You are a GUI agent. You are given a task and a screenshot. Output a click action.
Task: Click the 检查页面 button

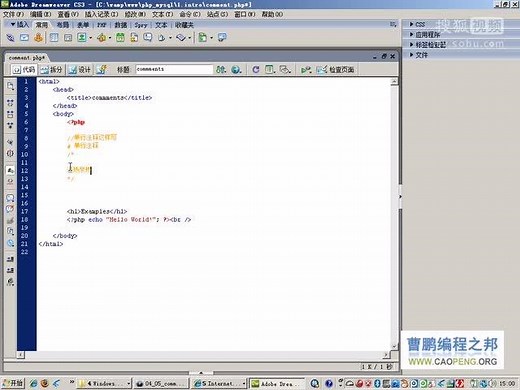coord(336,70)
